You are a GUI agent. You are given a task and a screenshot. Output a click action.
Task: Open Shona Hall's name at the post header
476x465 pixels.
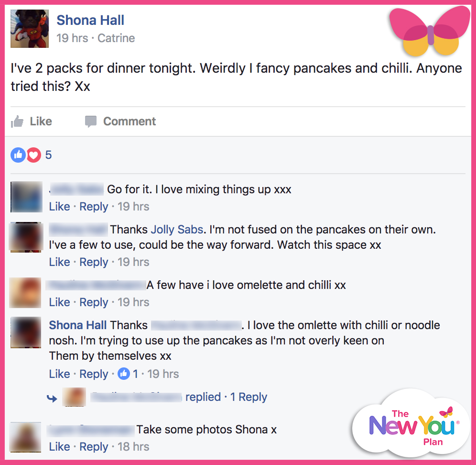90,21
